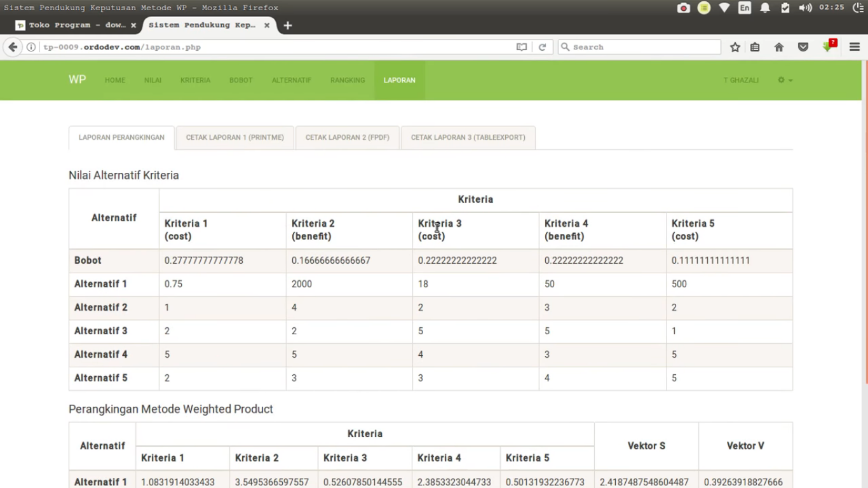Select Cetak Laporan 3 (TableExport) tab
This screenshot has height=488, width=868.
coord(468,137)
